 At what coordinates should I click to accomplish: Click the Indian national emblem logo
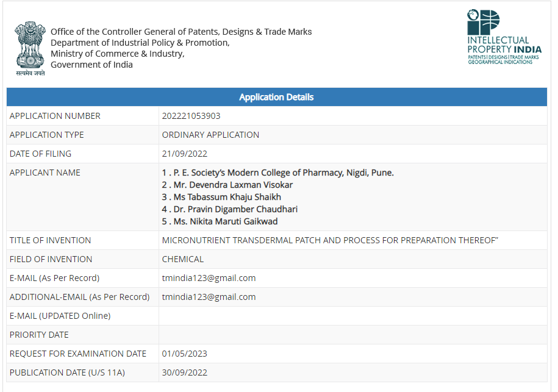pos(30,48)
